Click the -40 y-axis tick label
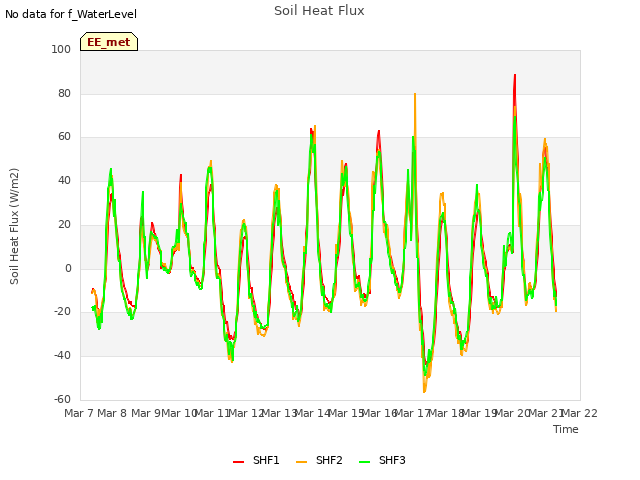The height and width of the screenshot is (480, 640). (x=62, y=356)
